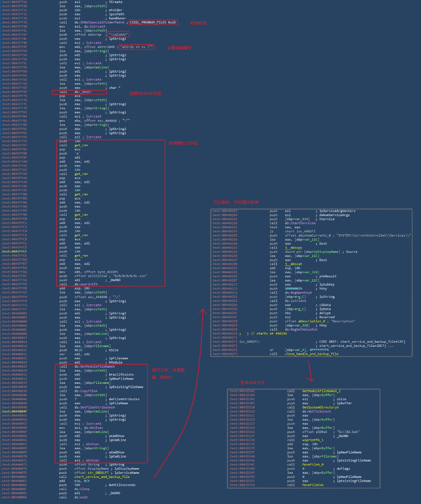
Task: Click the SHGetSpecialFolderPathA function call
Action: pos(99,22)
